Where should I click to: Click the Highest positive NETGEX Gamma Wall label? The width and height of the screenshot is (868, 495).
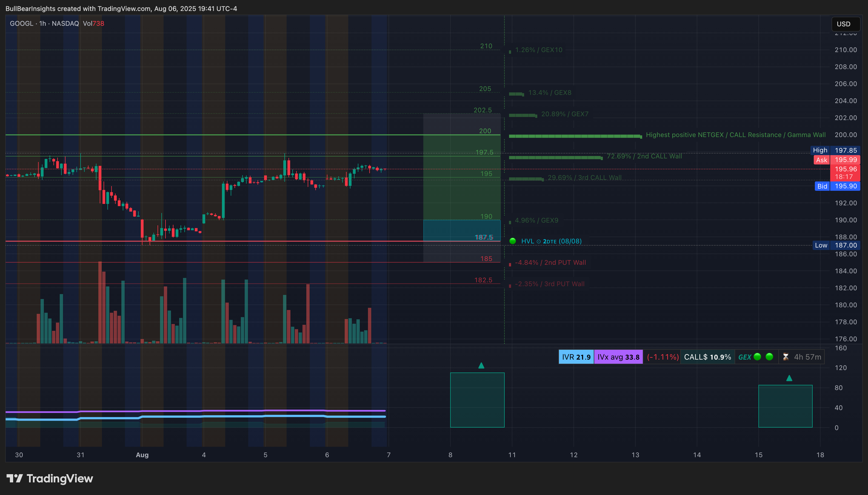pos(735,135)
